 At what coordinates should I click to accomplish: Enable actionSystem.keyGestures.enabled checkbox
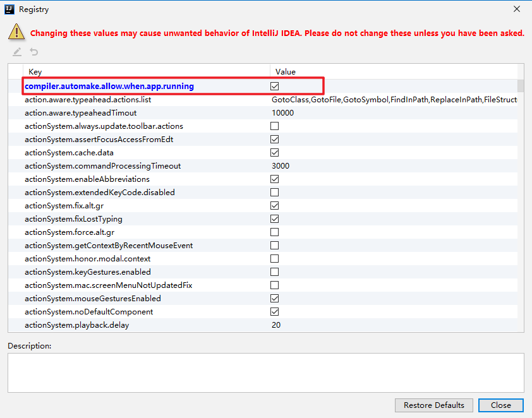[274, 272]
